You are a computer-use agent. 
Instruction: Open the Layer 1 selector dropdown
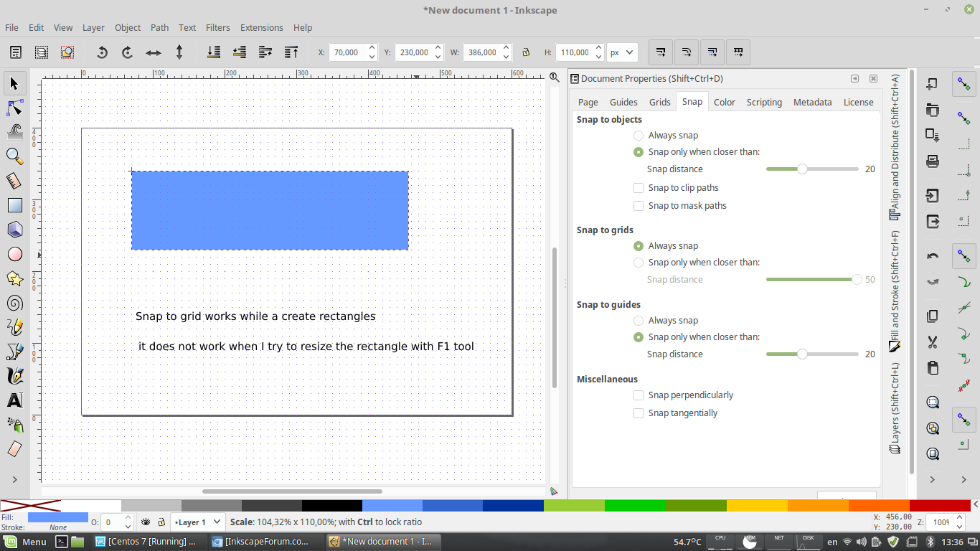198,522
